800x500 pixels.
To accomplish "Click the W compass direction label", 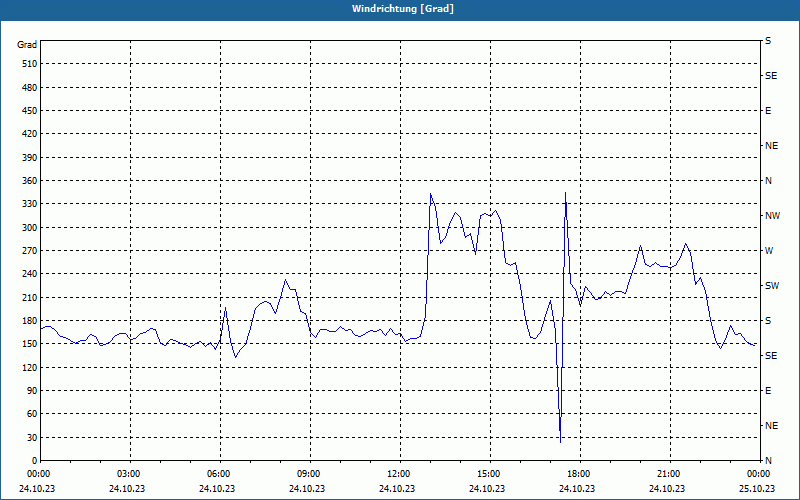I will pos(769,251).
